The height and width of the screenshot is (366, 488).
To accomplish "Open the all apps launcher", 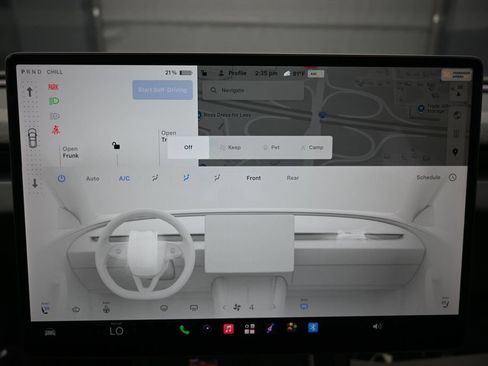I will 249,329.
